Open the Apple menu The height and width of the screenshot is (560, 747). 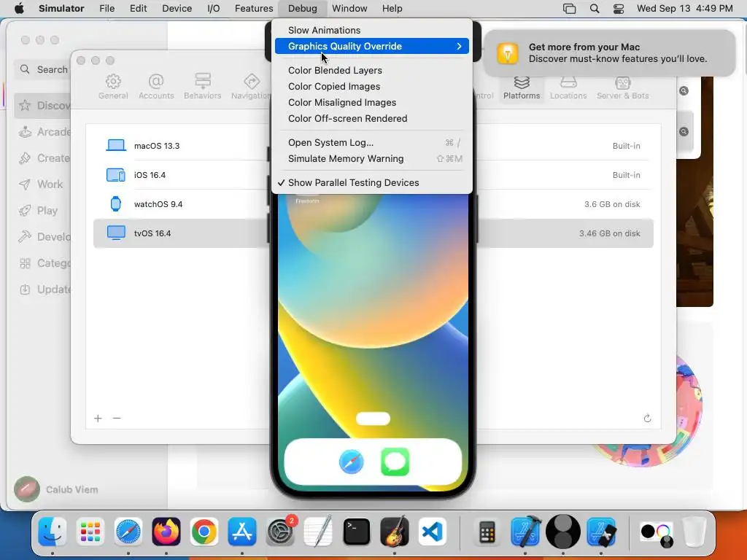19,9
